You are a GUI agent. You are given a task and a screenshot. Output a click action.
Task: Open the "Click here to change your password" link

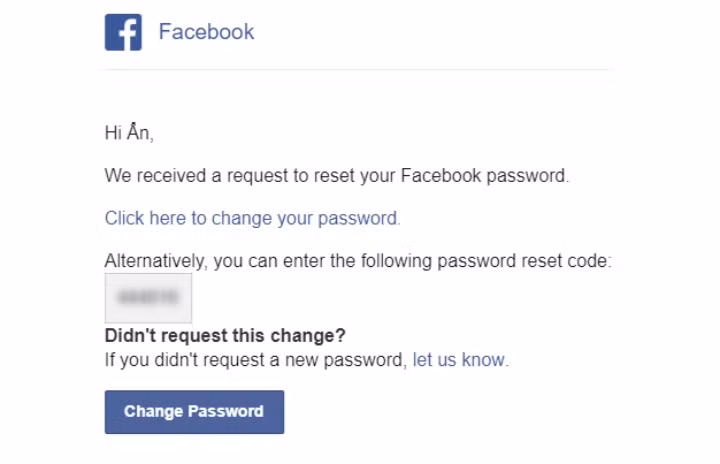251,218
